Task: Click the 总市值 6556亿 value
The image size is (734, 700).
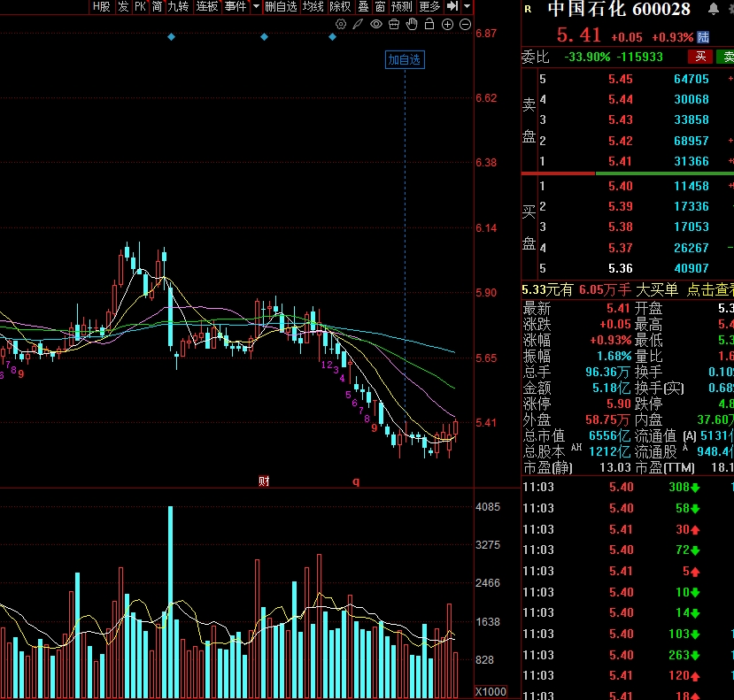Action: (x=609, y=435)
